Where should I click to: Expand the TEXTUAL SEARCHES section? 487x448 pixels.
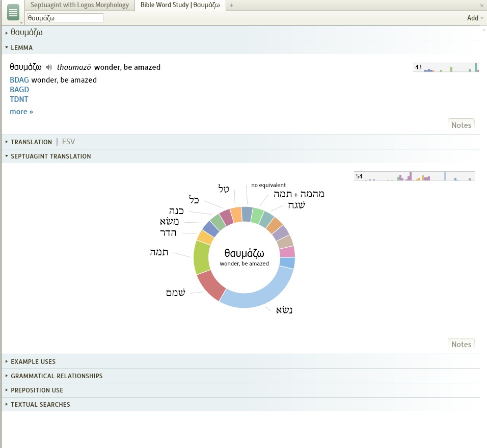point(7,405)
